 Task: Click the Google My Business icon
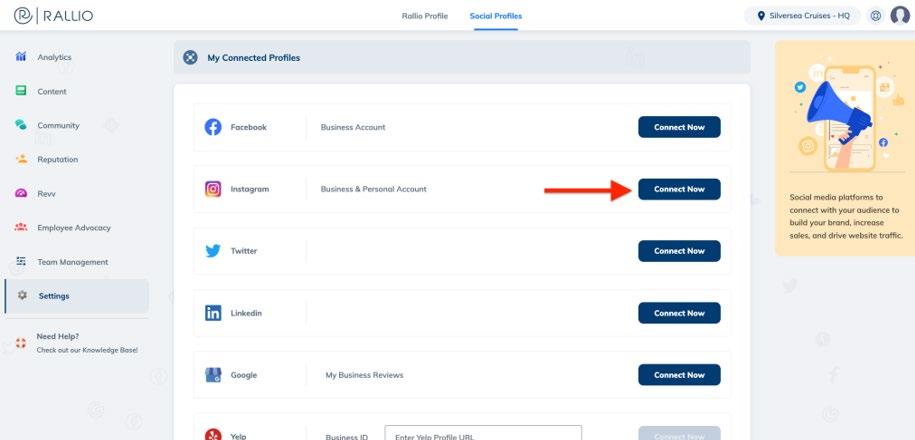point(213,375)
